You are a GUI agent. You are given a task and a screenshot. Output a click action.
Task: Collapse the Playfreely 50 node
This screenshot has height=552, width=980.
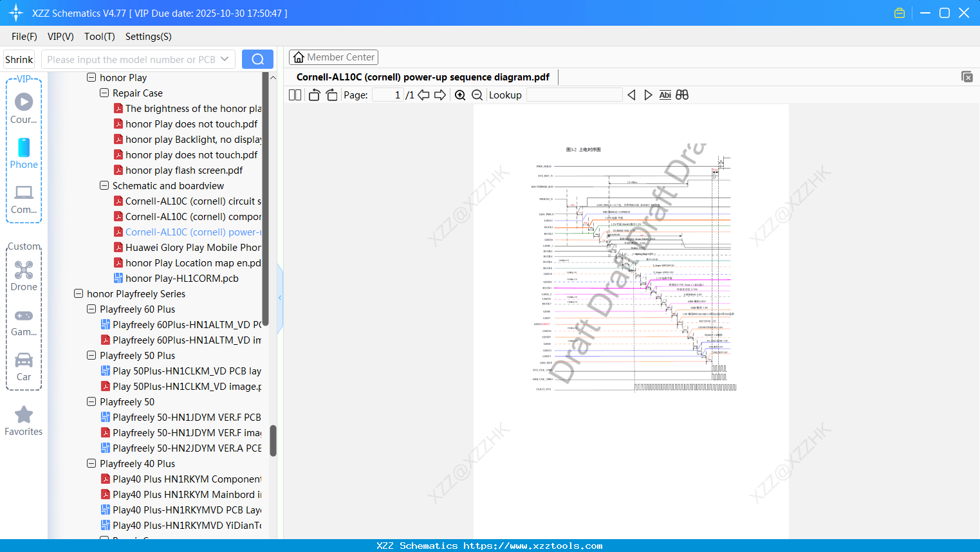tap(91, 401)
